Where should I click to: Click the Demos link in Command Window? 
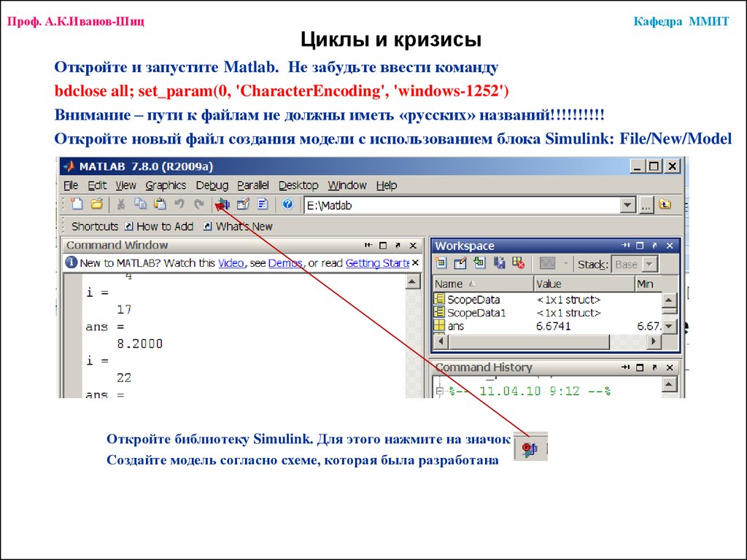pyautogui.click(x=285, y=262)
